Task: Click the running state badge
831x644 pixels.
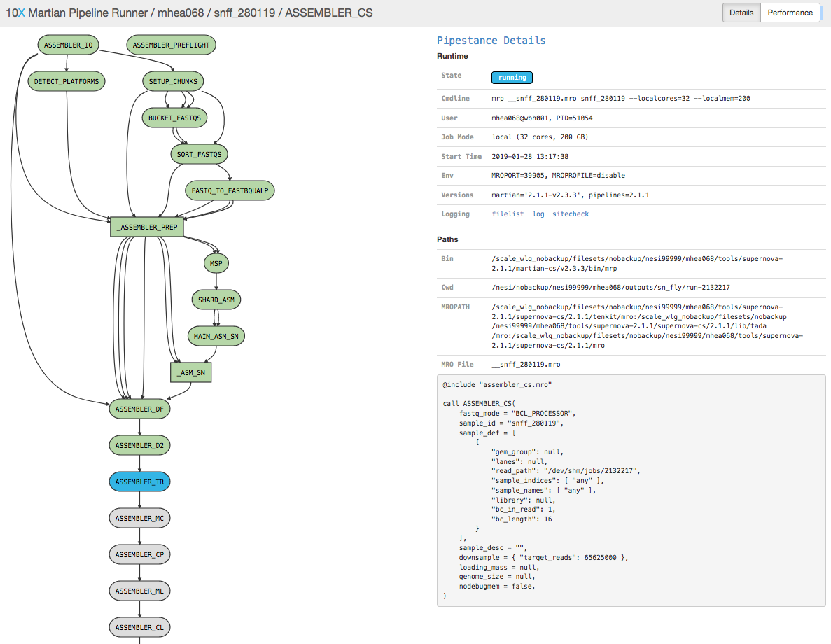Action: [512, 77]
